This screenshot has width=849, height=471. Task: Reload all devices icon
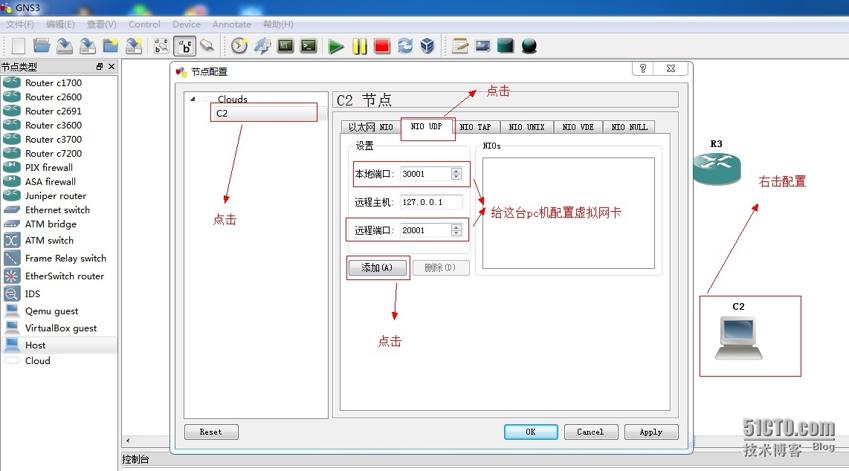pyautogui.click(x=406, y=46)
